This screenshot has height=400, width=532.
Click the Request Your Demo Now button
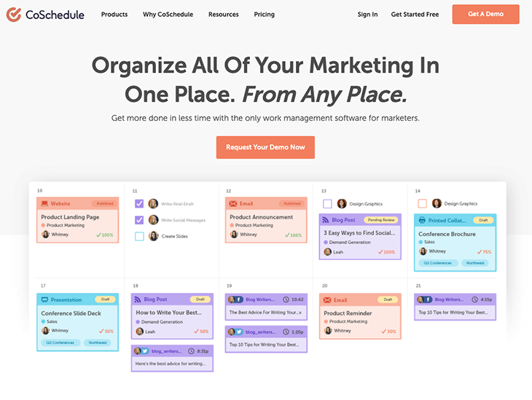[x=265, y=147]
